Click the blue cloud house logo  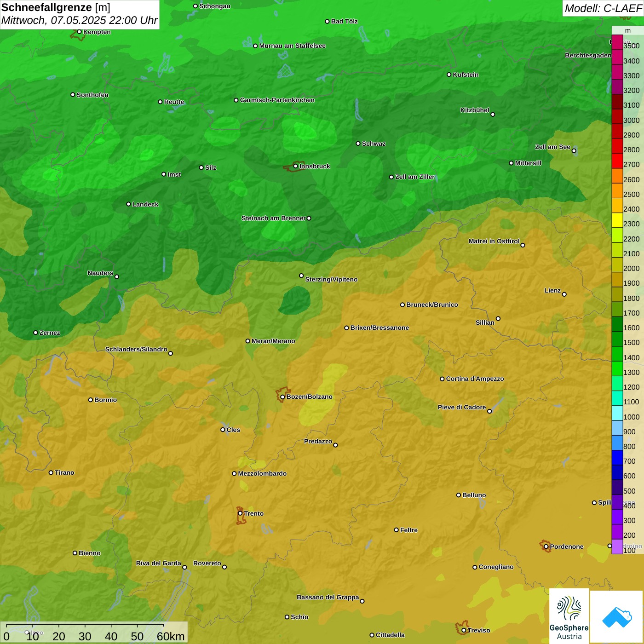point(617,617)
